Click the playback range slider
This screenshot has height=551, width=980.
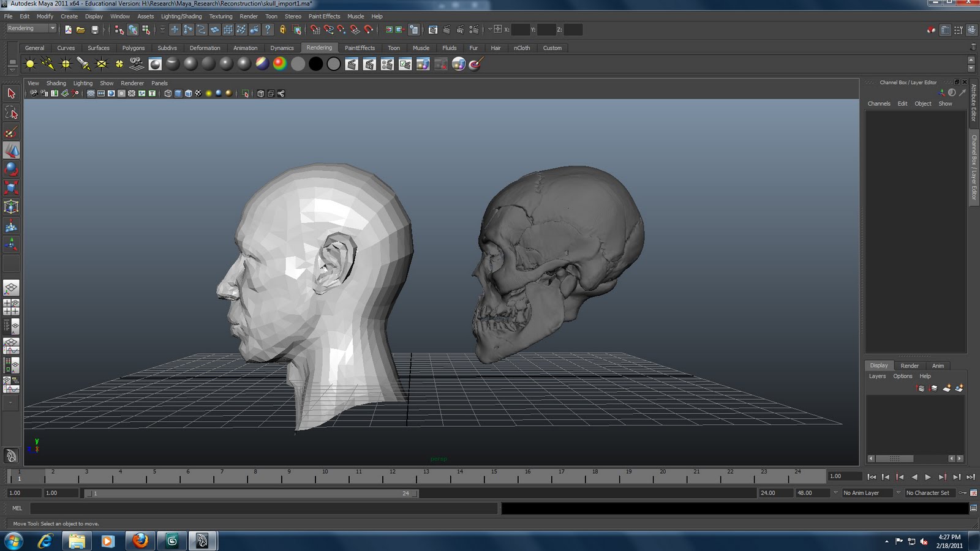[x=251, y=493]
